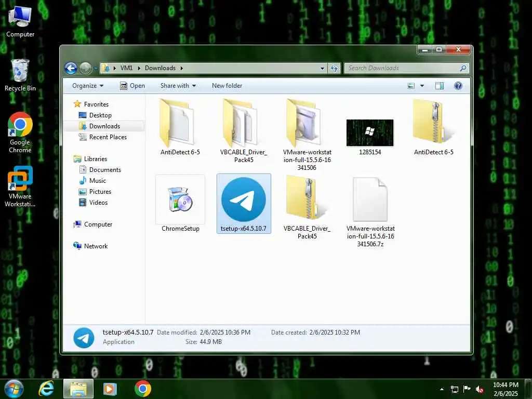Click Downloads in the address breadcrumb

(160, 68)
